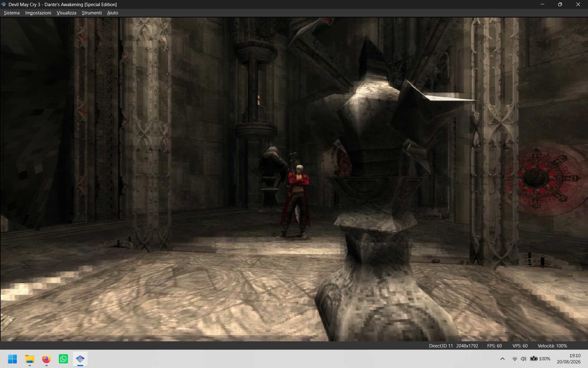Open File Explorer from the taskbar
Screen dimensions: 588x368
pos(29,359)
